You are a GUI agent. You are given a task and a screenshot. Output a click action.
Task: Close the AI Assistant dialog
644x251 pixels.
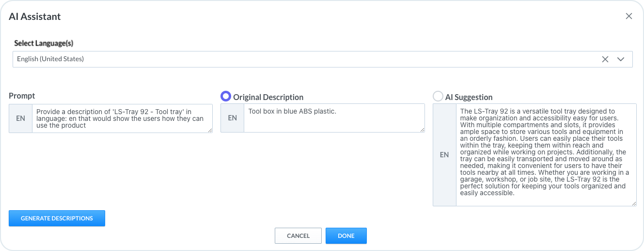[628, 16]
